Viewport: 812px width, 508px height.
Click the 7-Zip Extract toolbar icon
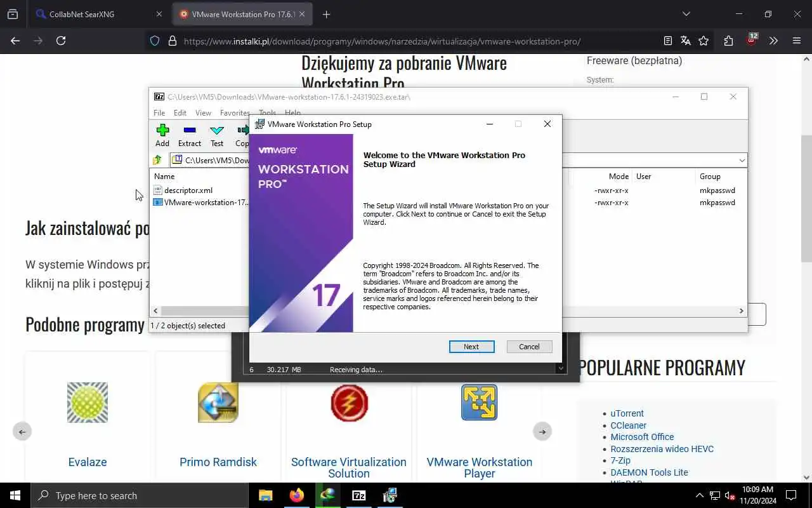[190, 135]
